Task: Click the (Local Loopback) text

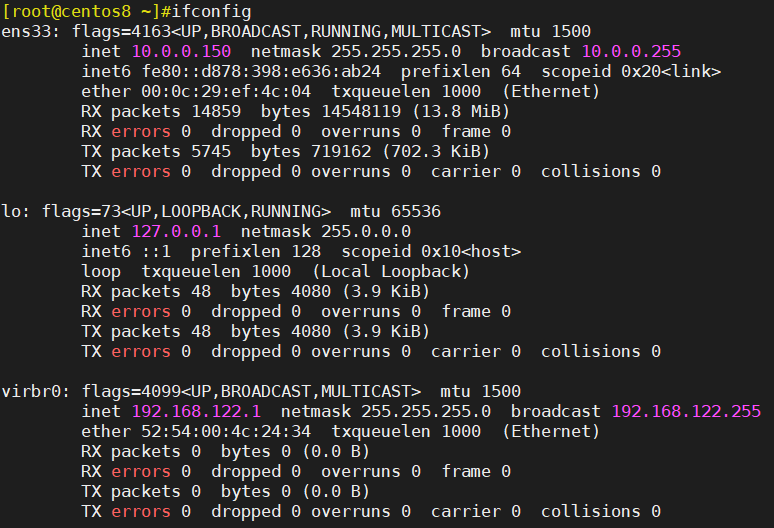Action: (390, 271)
